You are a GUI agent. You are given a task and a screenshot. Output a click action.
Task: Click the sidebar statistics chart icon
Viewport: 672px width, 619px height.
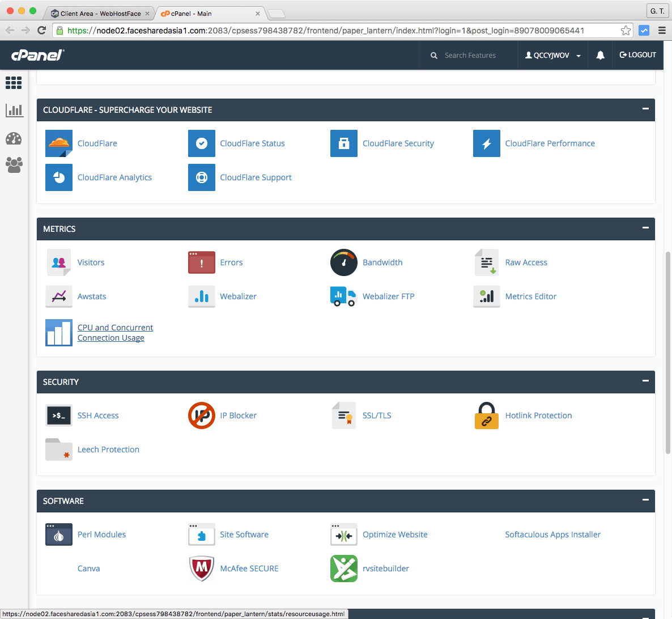[14, 110]
